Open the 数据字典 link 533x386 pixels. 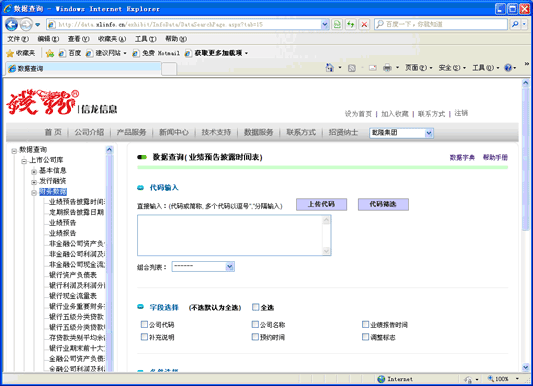pyautogui.click(x=462, y=157)
